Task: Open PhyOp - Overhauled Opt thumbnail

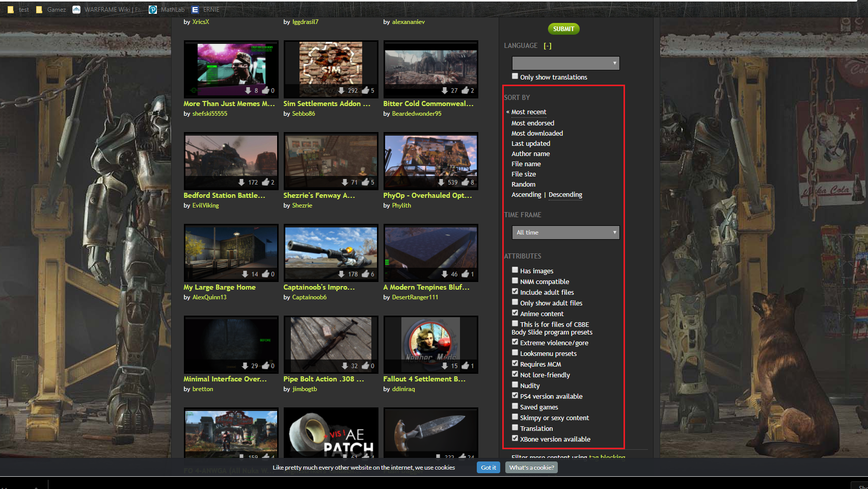Action: [431, 161]
